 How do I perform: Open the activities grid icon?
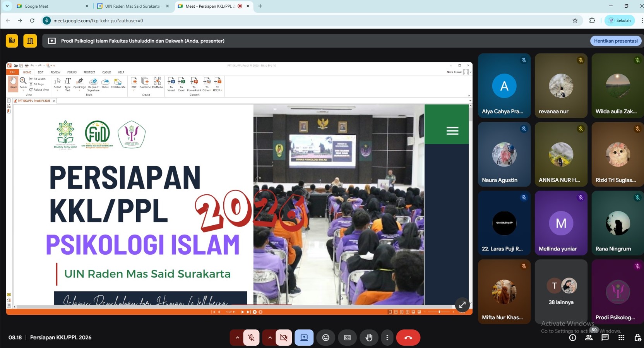(621, 338)
